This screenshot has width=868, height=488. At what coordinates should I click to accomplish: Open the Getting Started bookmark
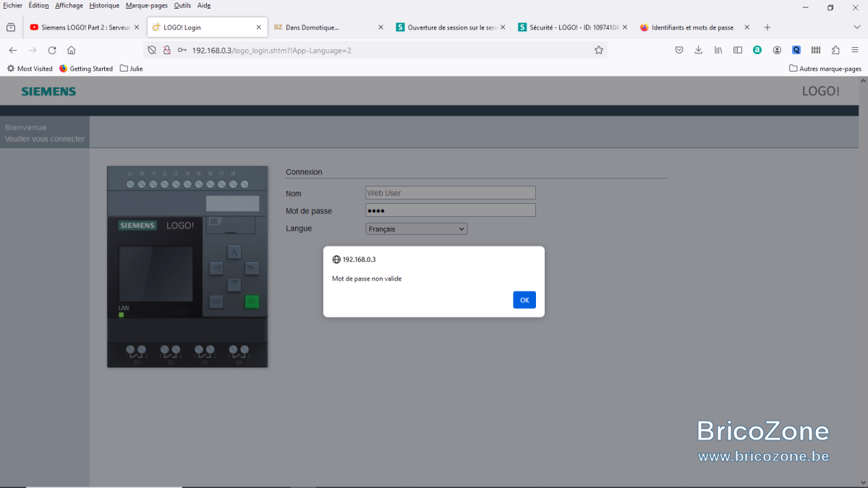(86, 69)
